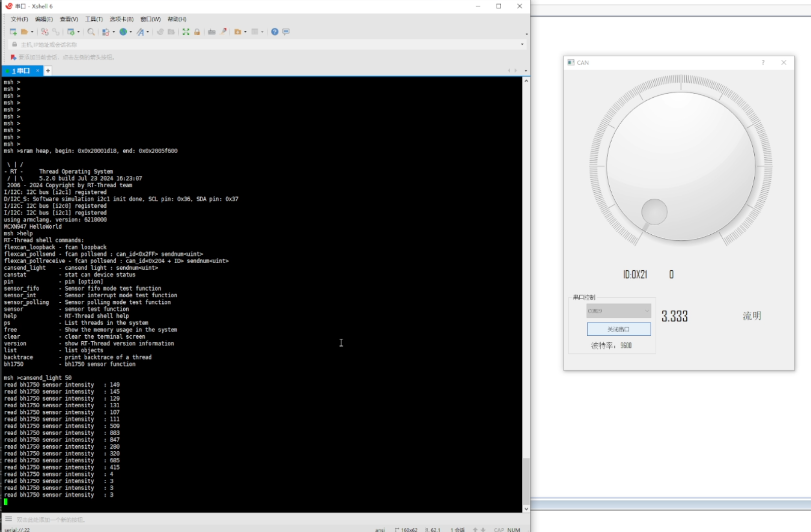Open the 文件(F) menu
The height and width of the screenshot is (532, 811).
tap(19, 19)
